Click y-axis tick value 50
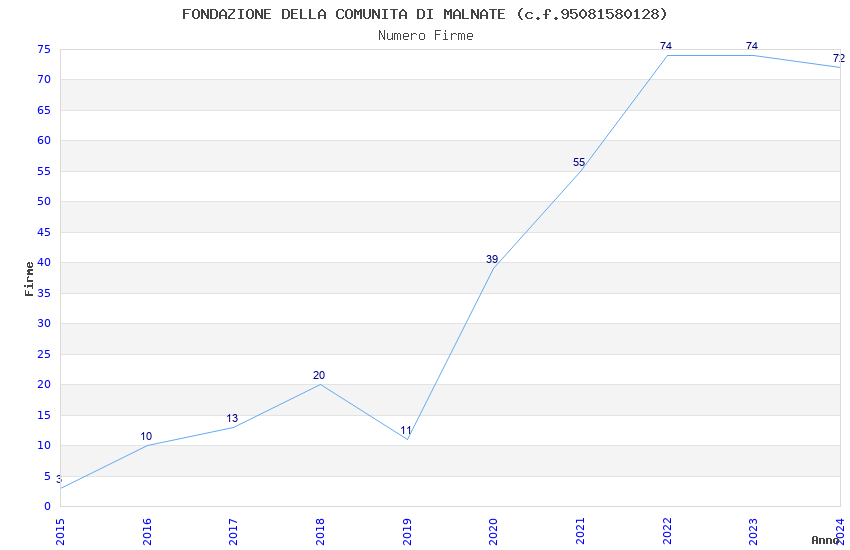 44,202
